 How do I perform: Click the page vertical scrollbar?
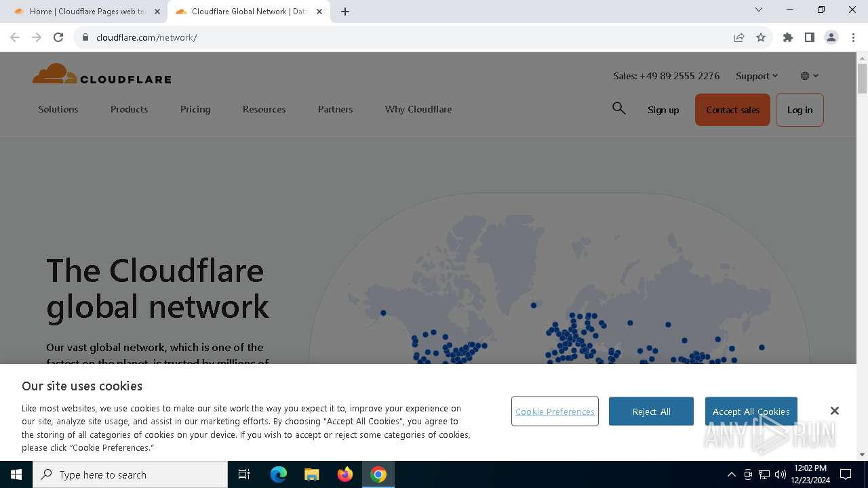862,78
